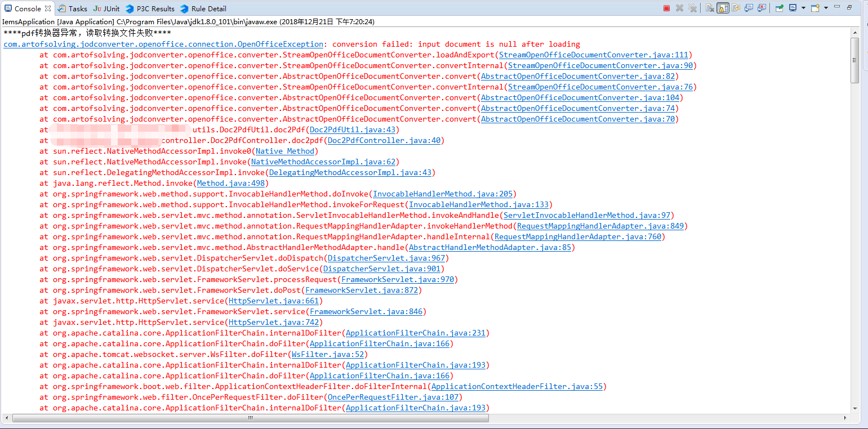868x429 pixels.
Task: Toggle show console when standard out changes
Action: [749, 8]
